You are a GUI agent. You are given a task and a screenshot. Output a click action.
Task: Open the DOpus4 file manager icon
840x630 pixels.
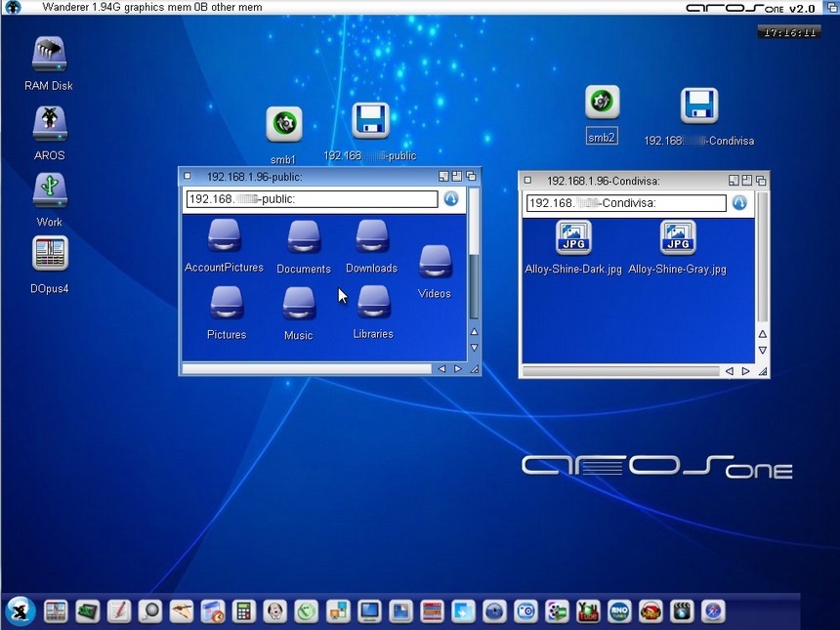pos(50,255)
